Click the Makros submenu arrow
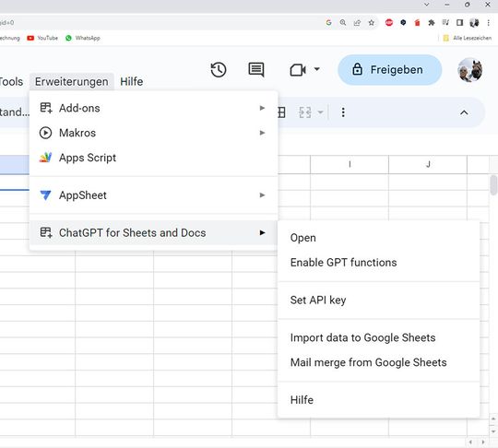 tap(262, 133)
